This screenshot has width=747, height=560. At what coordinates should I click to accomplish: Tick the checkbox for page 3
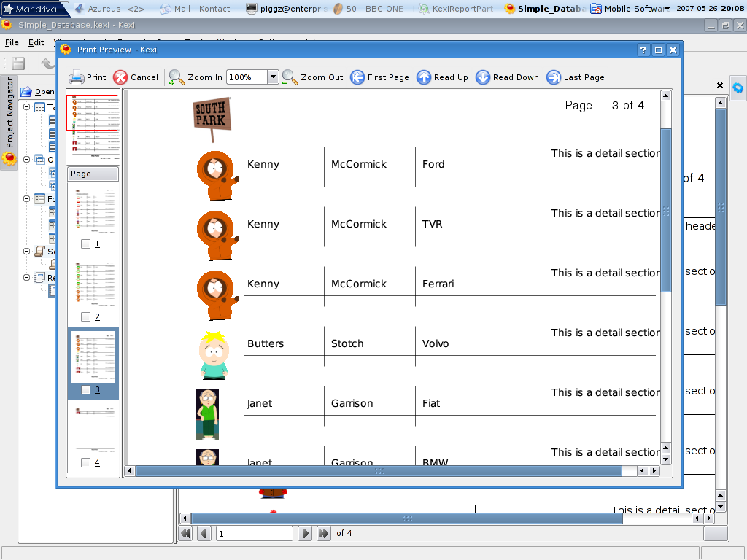click(x=86, y=389)
